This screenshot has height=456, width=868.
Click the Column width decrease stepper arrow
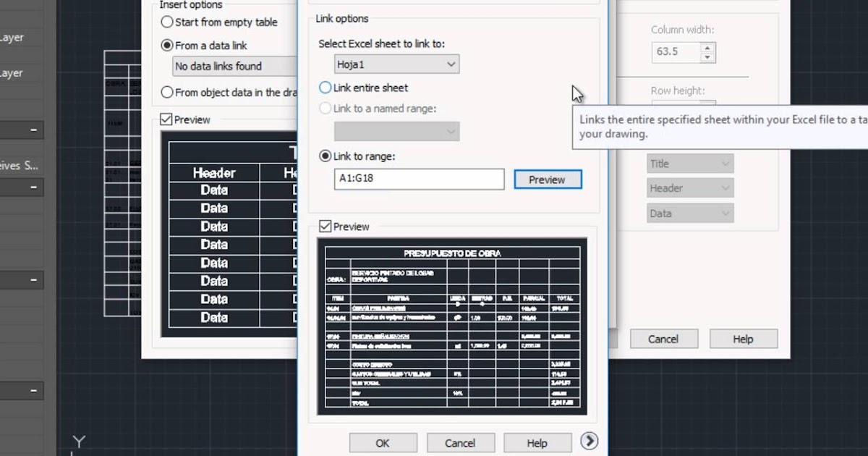pos(706,56)
